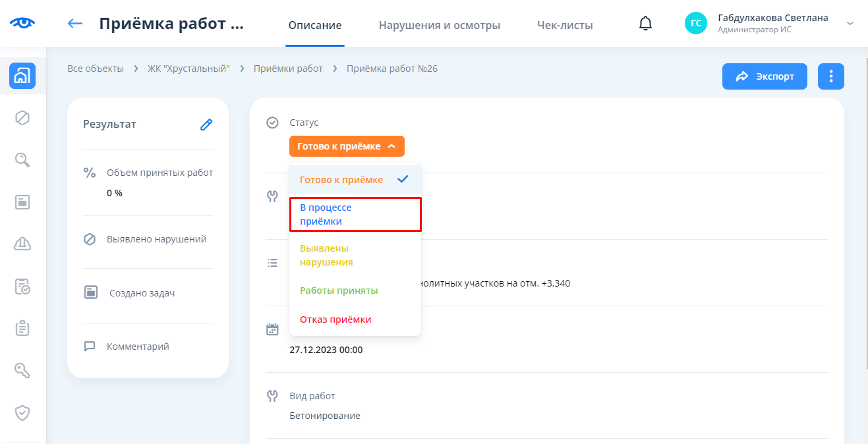Click pencil icon to edit Результат
This screenshot has width=868, height=444.
(x=206, y=125)
